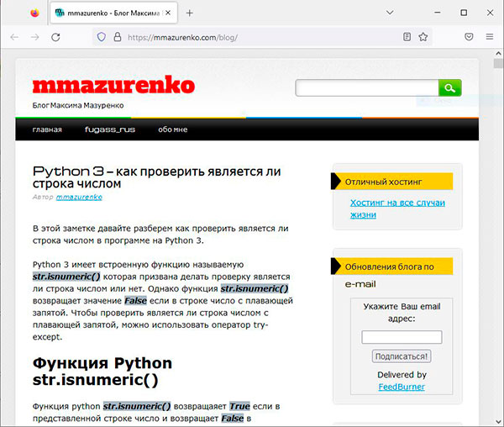Image resolution: width=504 pixels, height=427 pixels.
Task: Save page to Pocket
Action: click(x=469, y=37)
